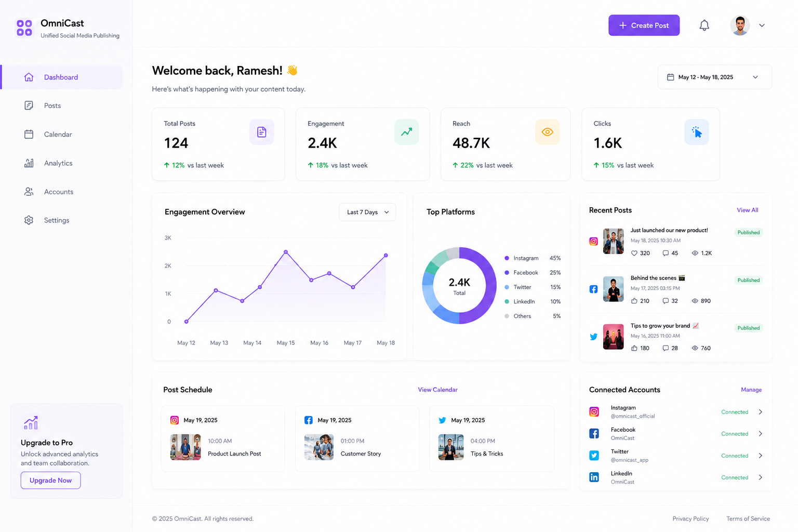
Task: Expand the profile menu chevron
Action: [762, 25]
